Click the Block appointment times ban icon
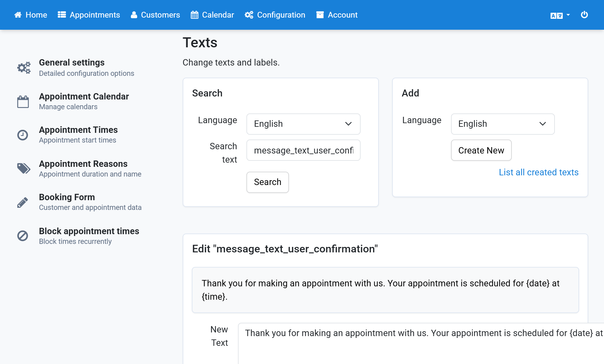 click(22, 236)
